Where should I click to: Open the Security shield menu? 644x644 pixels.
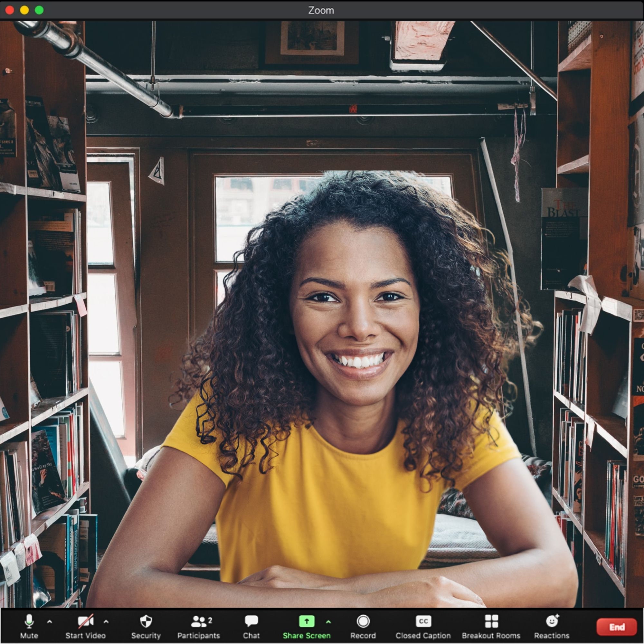(146, 627)
